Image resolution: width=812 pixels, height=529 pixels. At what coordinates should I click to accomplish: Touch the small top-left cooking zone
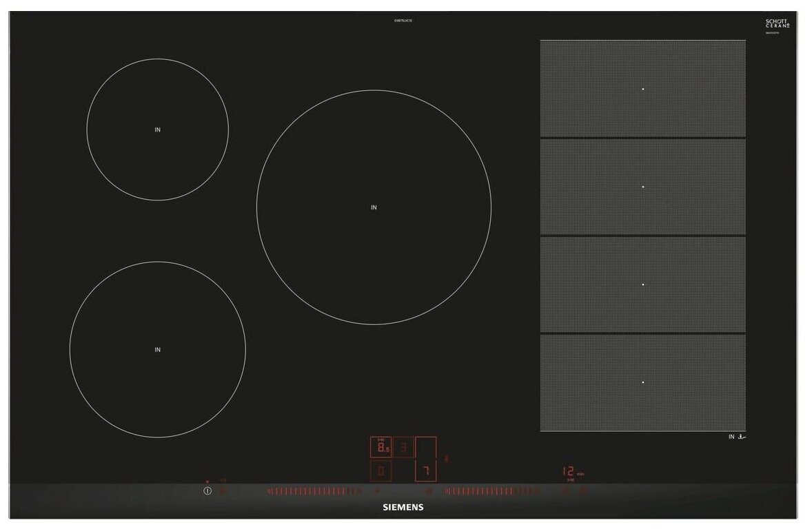pyautogui.click(x=157, y=129)
